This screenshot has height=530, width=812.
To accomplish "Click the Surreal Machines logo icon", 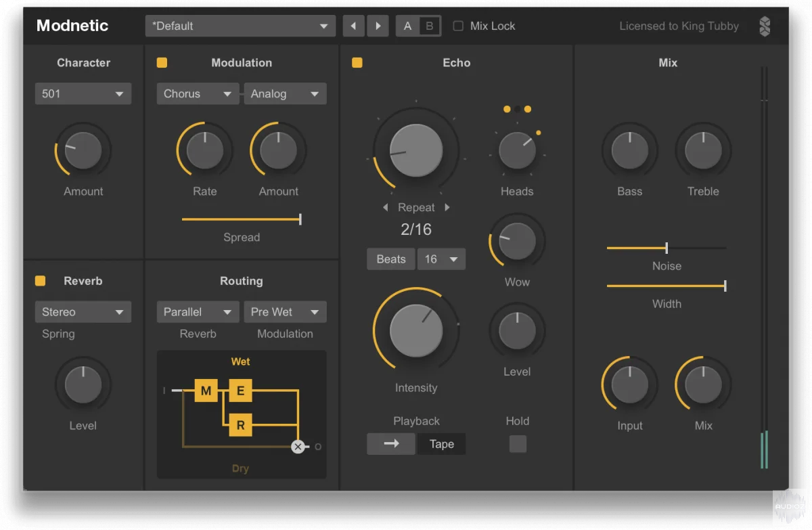I will tap(765, 26).
